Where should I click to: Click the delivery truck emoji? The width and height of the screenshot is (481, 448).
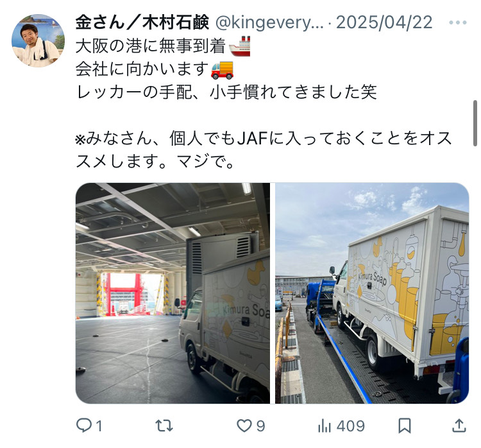coord(223,69)
